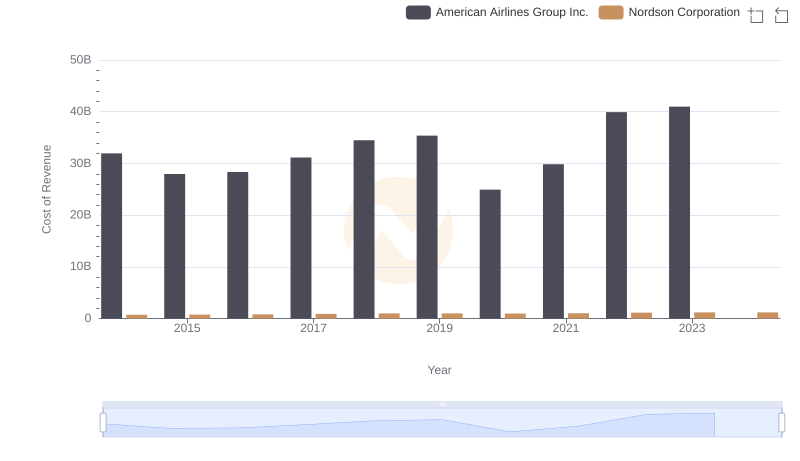Click the American Airlines 2015 bar
This screenshot has height=461, width=800.
pyautogui.click(x=174, y=246)
